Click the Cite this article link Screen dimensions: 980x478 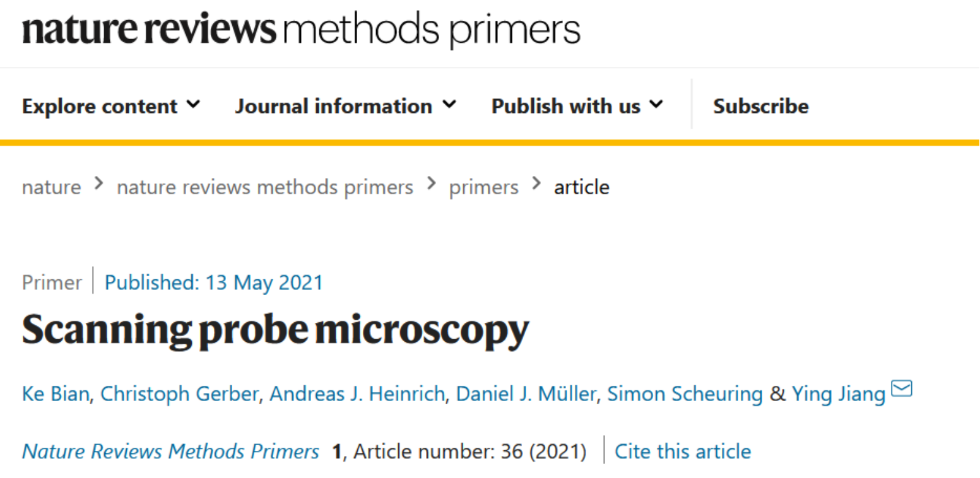683,452
